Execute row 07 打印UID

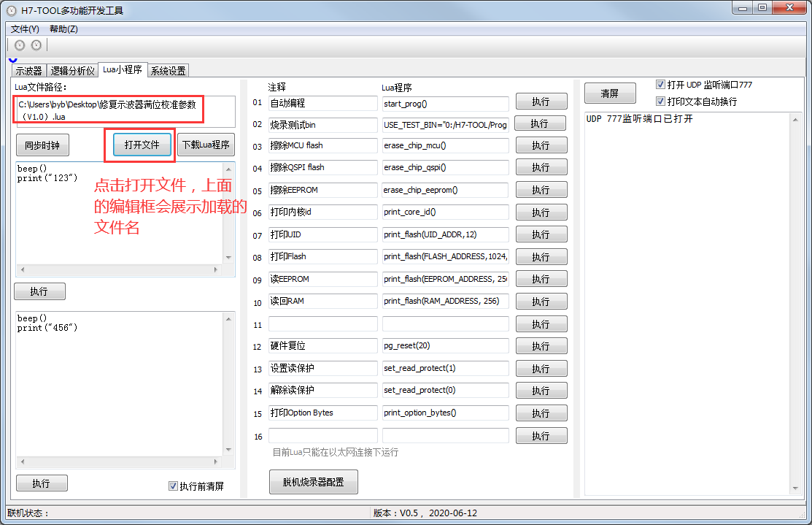(x=541, y=234)
